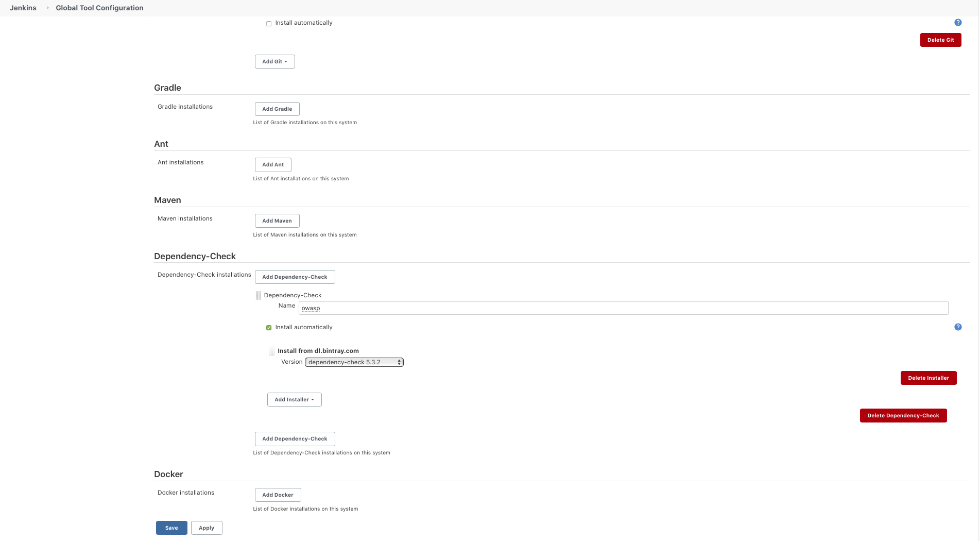Image resolution: width=980 pixels, height=541 pixels.
Task: Click 'List of Docker installations on this system'
Action: pos(305,509)
